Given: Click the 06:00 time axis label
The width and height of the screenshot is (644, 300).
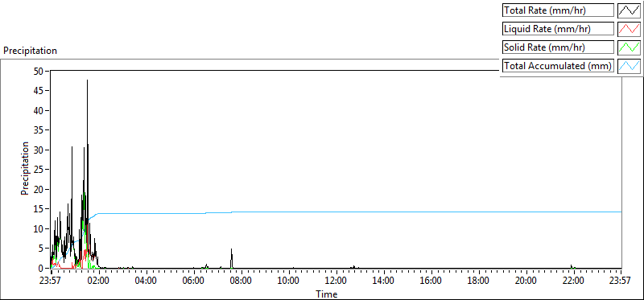Looking at the screenshot, I should pyautogui.click(x=194, y=282).
